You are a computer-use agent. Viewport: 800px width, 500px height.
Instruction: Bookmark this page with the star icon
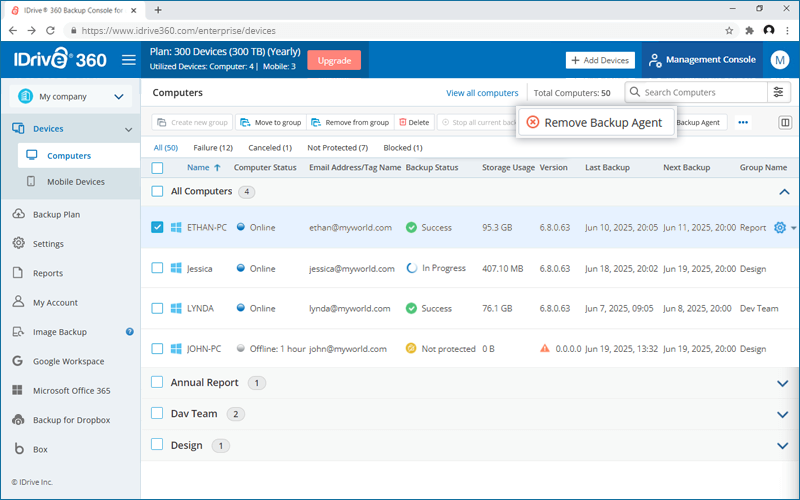tap(729, 31)
